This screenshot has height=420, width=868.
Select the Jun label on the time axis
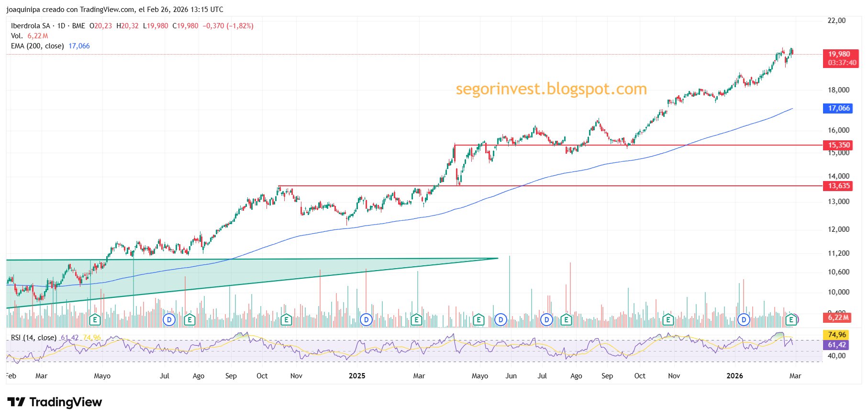click(511, 376)
